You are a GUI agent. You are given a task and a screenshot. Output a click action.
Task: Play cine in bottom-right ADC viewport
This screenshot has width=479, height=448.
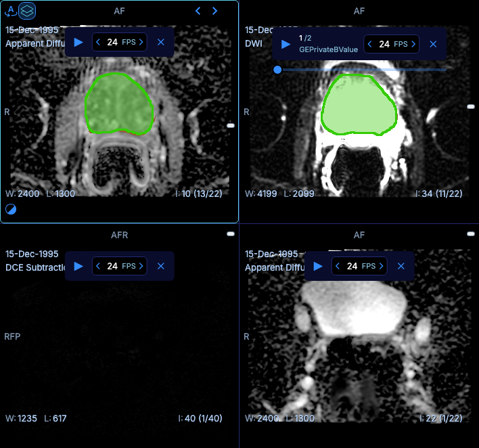coord(318,266)
